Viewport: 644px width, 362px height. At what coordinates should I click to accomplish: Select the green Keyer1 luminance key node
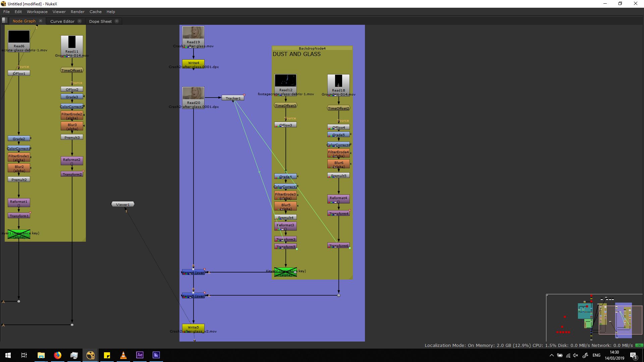(19, 235)
